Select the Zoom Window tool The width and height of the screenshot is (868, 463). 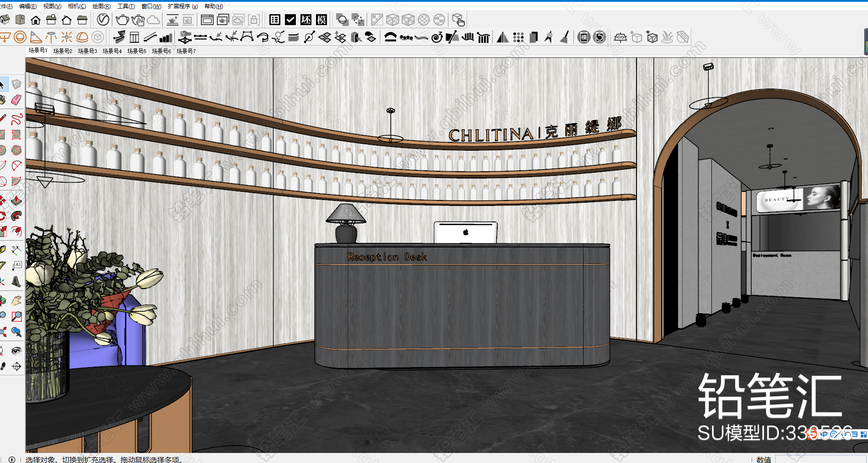pyautogui.click(x=16, y=316)
